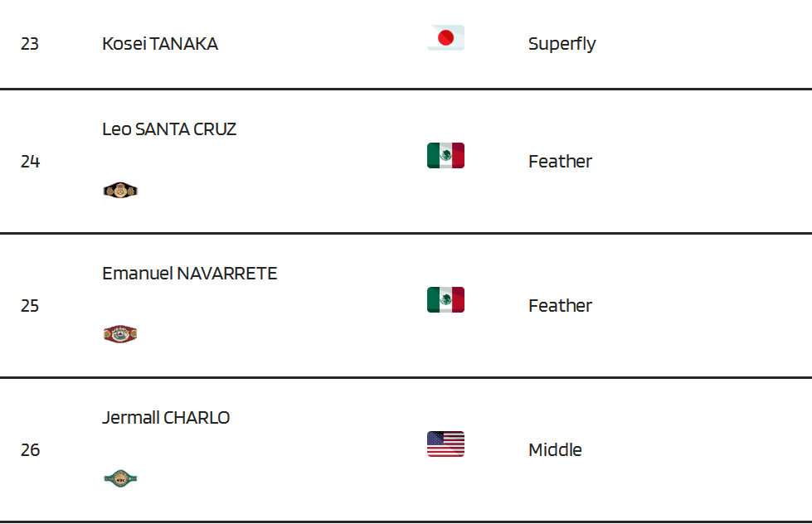Select ranking number 24
Viewport: 812px width, 524px height.
tap(30, 162)
